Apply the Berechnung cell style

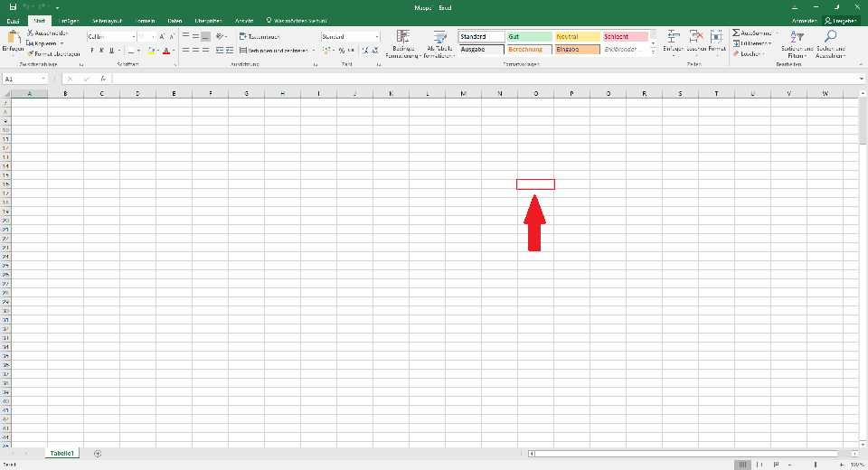coord(530,50)
